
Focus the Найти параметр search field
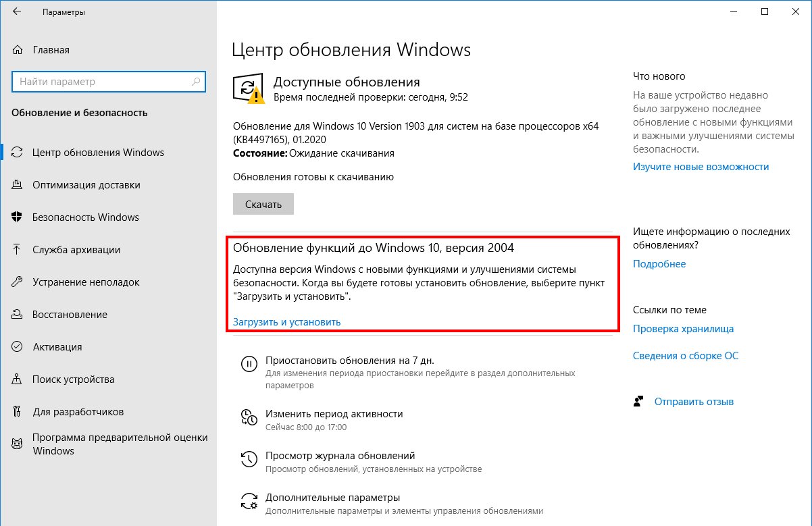101,82
